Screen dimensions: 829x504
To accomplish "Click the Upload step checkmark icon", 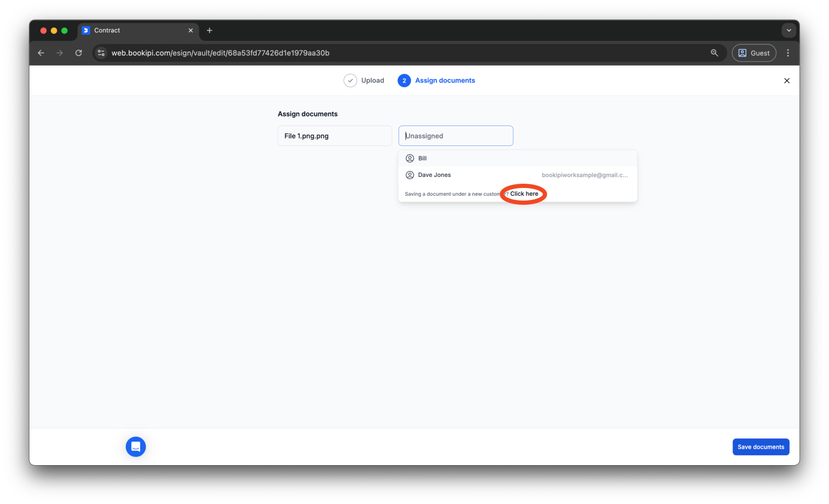I will click(x=350, y=80).
